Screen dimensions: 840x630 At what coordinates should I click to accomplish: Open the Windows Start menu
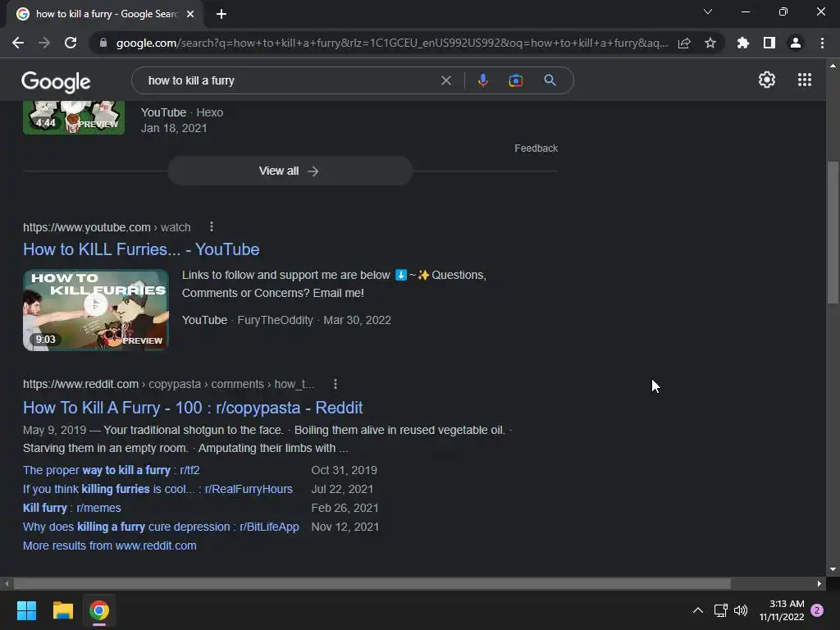point(26,610)
